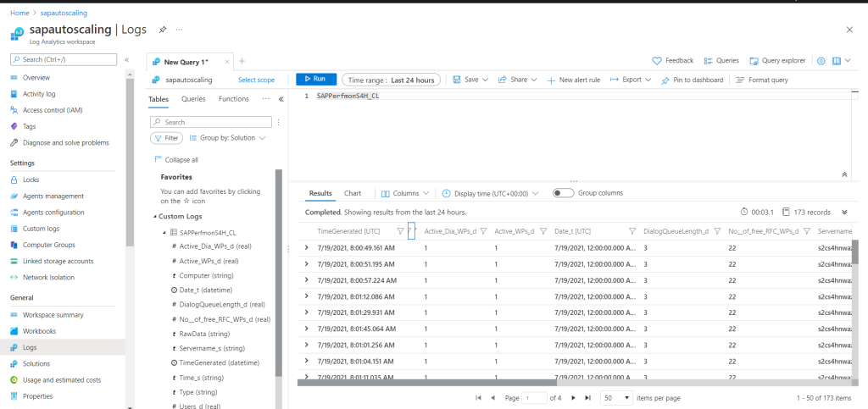Switch to the Results tab

[x=320, y=193]
